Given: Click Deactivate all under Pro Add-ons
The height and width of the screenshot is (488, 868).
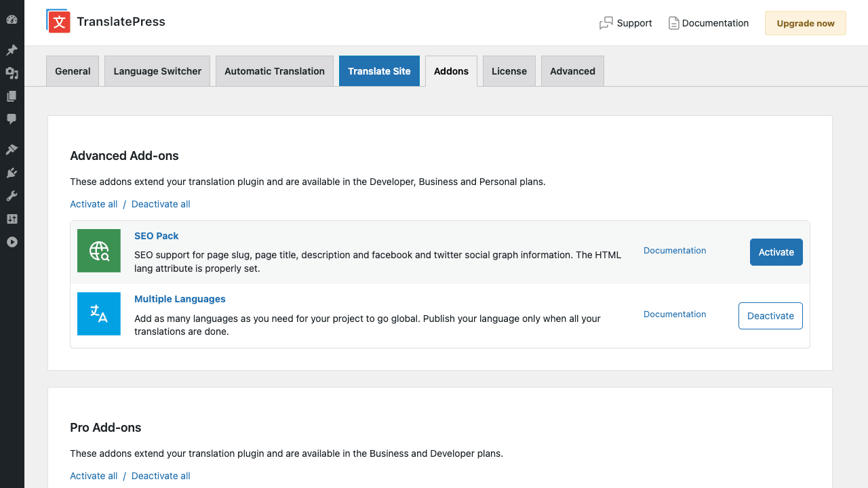Looking at the screenshot, I should pos(161,476).
